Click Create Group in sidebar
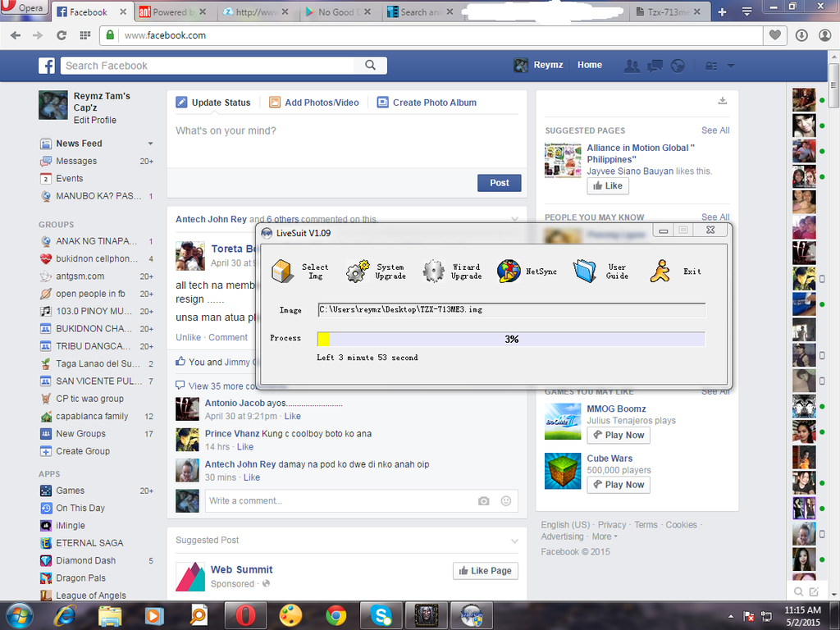The width and height of the screenshot is (840, 630). (x=83, y=451)
